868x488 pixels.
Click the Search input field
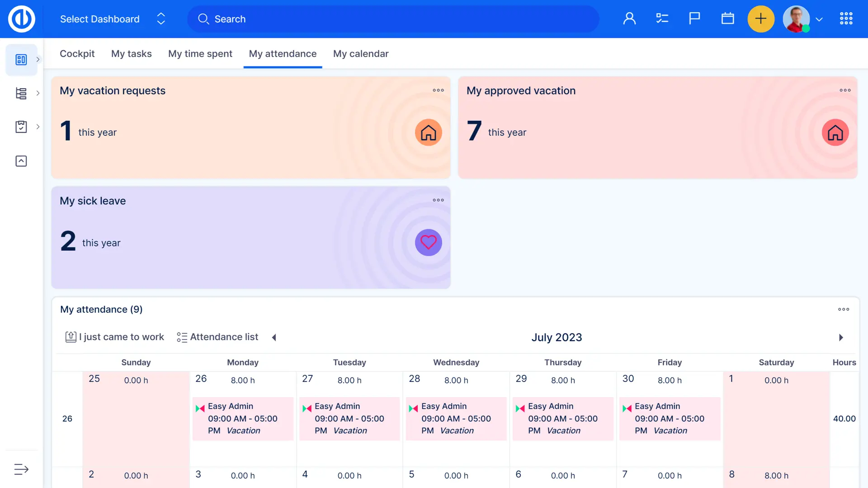[x=393, y=19]
